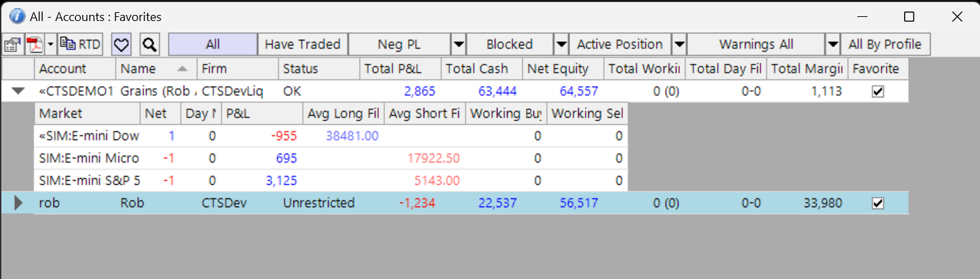Click the properties icon in the toolbar

[12, 45]
